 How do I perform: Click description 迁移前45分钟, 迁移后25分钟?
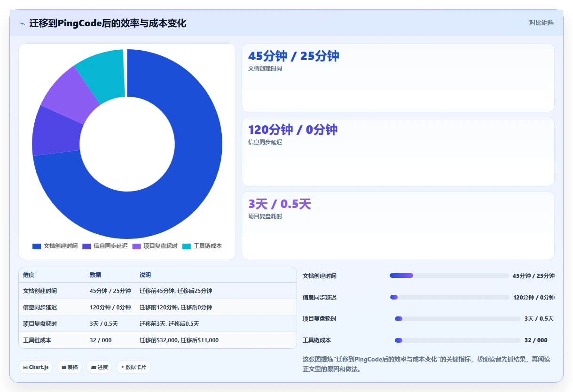click(176, 291)
